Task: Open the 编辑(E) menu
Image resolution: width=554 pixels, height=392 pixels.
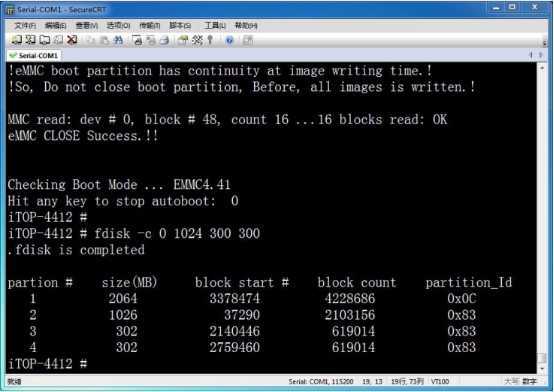Action: pyautogui.click(x=56, y=25)
